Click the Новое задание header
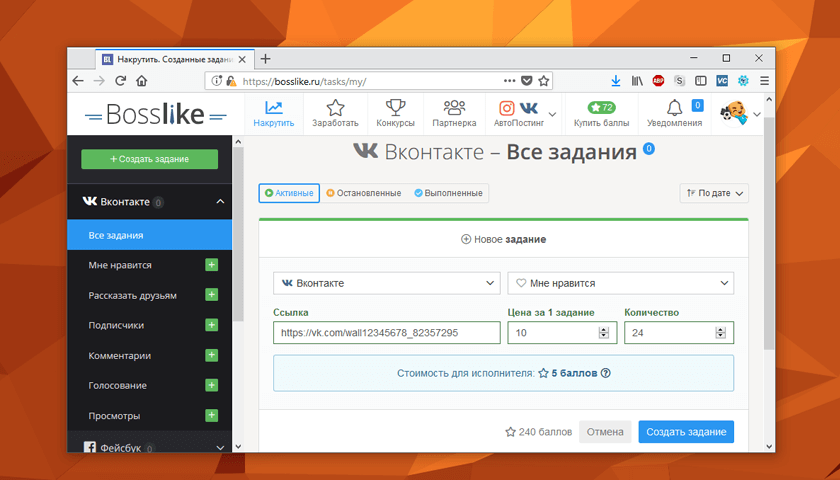The height and width of the screenshot is (480, 840). (x=504, y=239)
